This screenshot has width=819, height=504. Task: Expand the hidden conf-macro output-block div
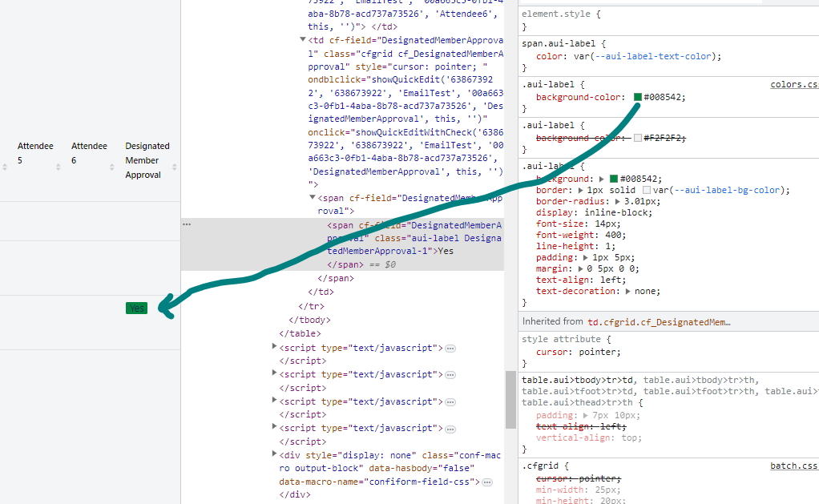click(275, 454)
